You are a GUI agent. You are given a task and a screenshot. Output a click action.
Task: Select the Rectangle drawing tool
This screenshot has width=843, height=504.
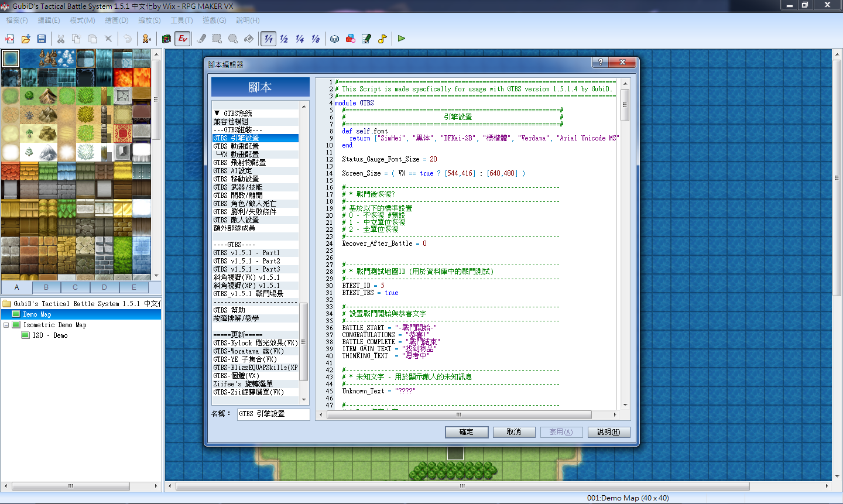point(217,39)
